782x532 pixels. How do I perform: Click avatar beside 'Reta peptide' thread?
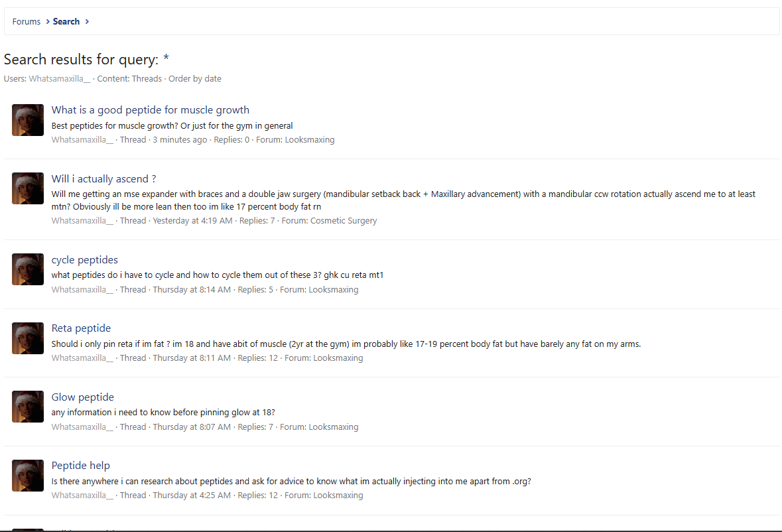tap(28, 338)
